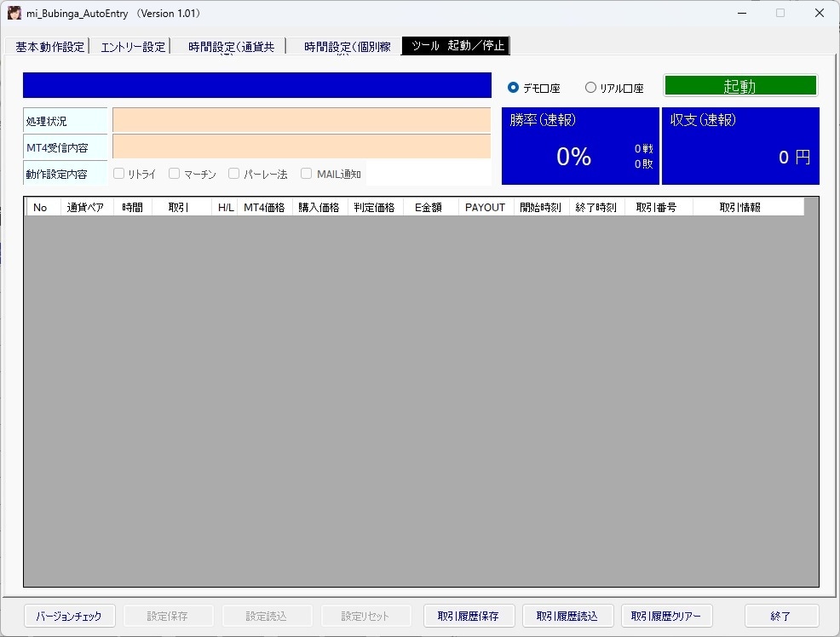Click the 通貨ペア column header

85,207
